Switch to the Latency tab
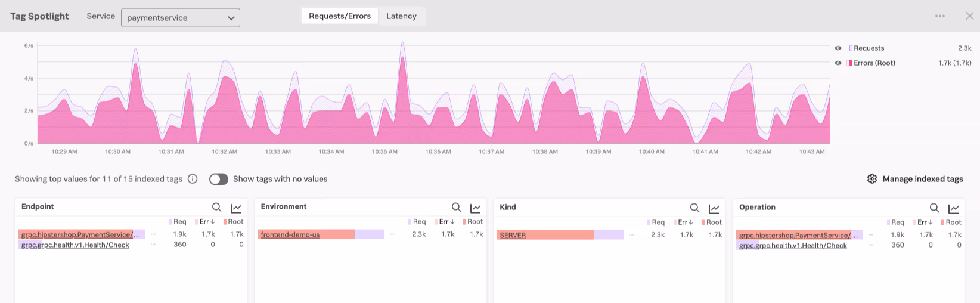This screenshot has height=303, width=980. [401, 16]
